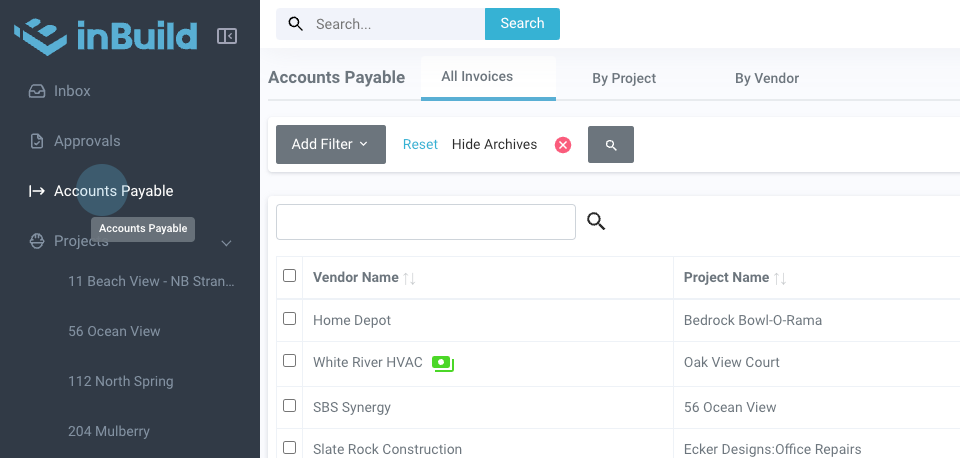Screen dimensions: 960x458
Task: Check the Home Depot row checkbox
Action: 290,319
